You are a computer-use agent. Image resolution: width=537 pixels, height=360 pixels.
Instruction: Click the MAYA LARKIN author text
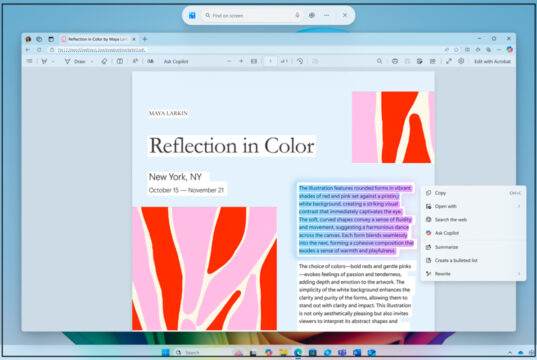pos(168,113)
